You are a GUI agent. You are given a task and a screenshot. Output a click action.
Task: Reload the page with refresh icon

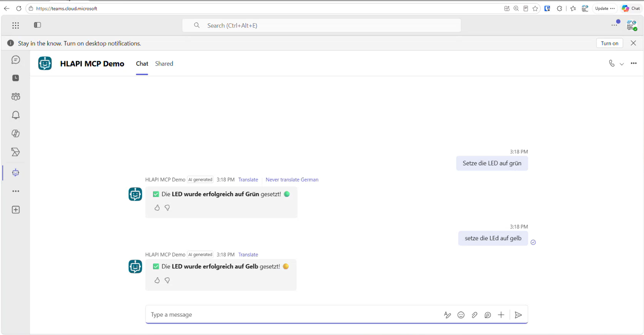19,9
